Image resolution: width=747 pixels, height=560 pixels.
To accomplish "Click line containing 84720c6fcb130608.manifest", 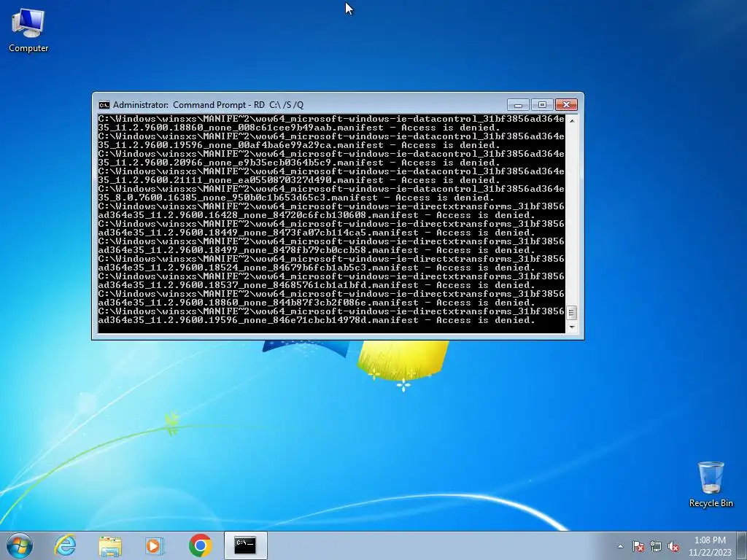I will 317,215.
